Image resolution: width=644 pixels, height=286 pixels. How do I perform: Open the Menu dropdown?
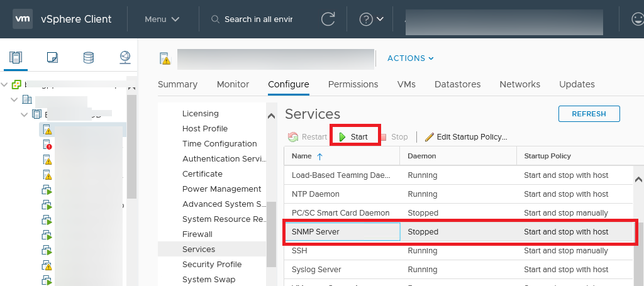click(162, 19)
